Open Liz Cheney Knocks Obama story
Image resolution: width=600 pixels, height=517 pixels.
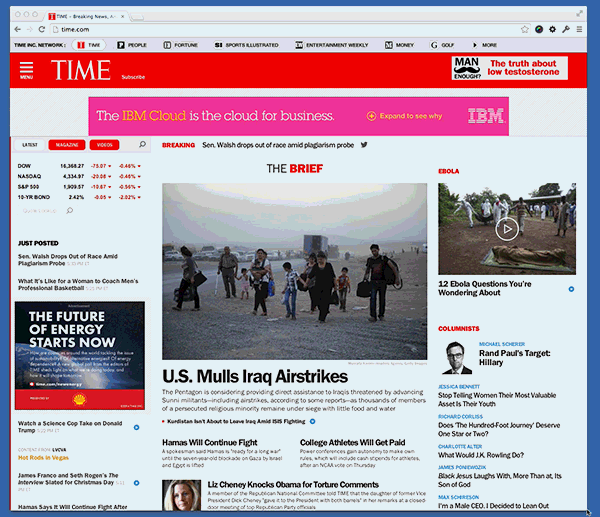293,485
